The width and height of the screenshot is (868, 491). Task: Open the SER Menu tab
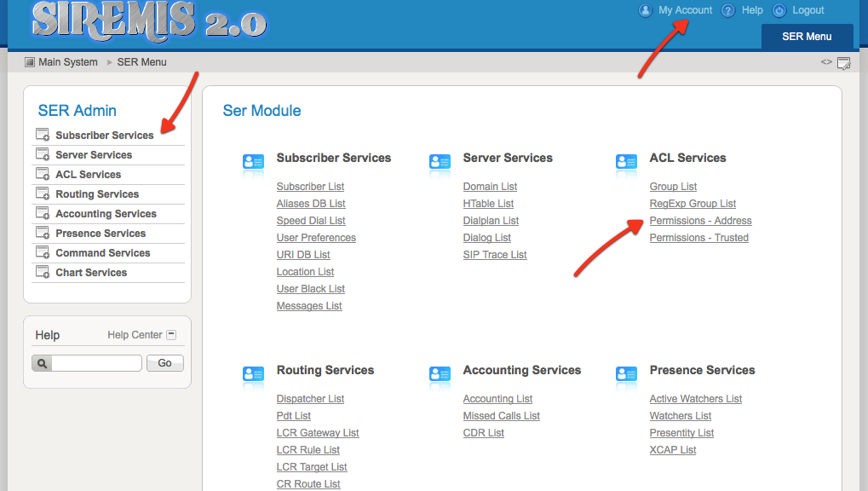[x=807, y=37]
